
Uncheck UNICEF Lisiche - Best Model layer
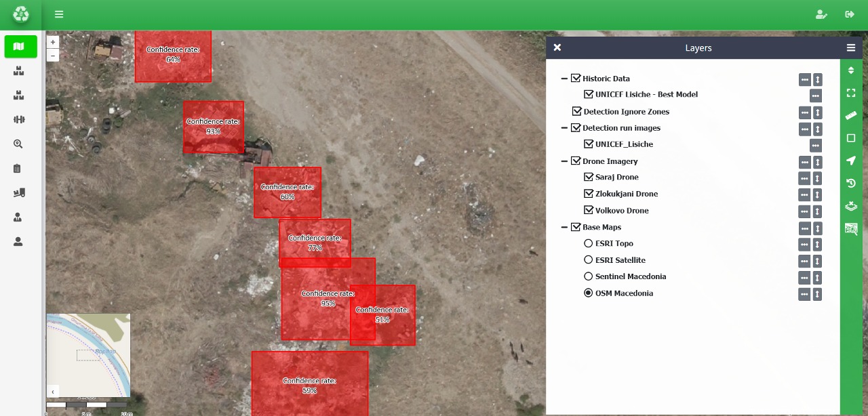coord(589,95)
